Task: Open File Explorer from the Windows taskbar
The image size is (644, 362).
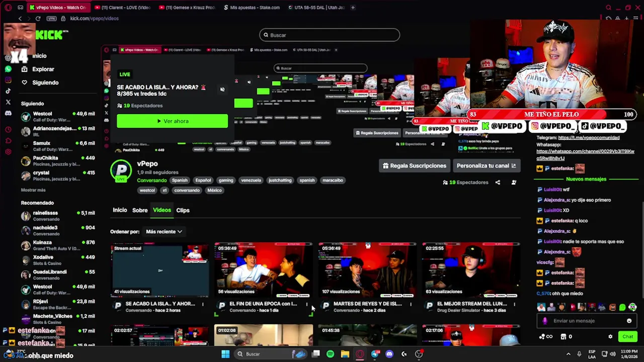Action: (x=345, y=354)
